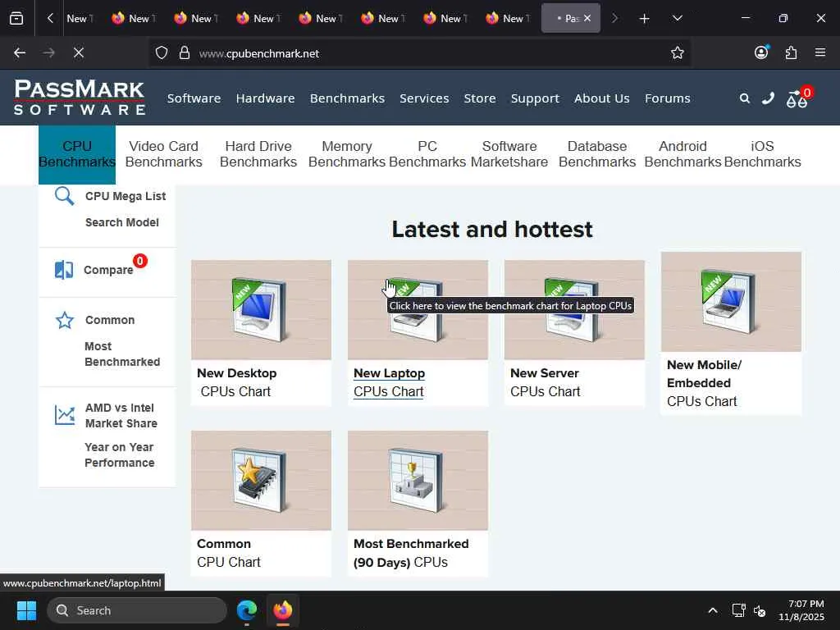Switch to Video Card Benchmarks tab
Image resolution: width=840 pixels, height=630 pixels.
pyautogui.click(x=164, y=154)
